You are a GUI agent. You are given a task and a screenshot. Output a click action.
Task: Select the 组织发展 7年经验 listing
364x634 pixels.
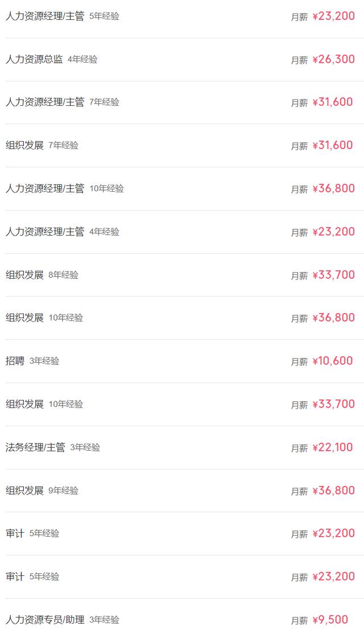(x=24, y=145)
